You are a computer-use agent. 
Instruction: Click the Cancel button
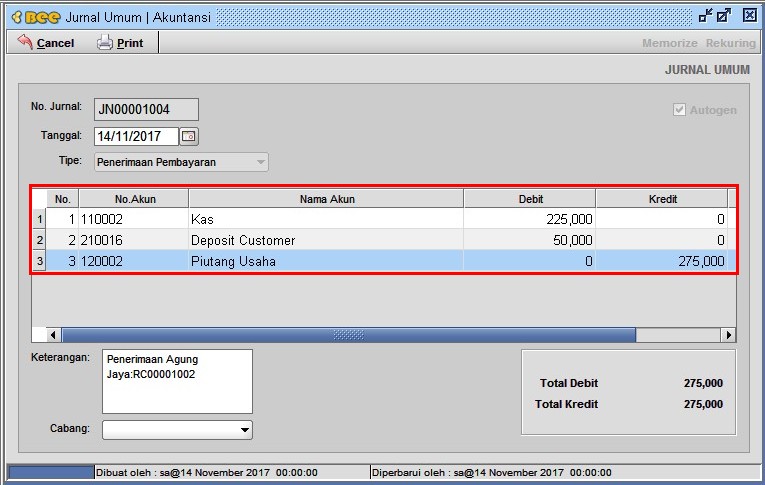(45, 43)
